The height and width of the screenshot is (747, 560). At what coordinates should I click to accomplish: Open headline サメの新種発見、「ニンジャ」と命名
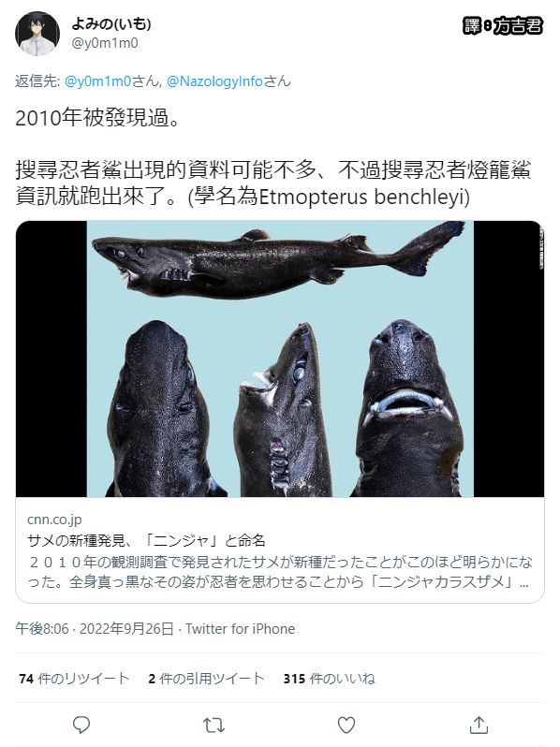(146, 540)
